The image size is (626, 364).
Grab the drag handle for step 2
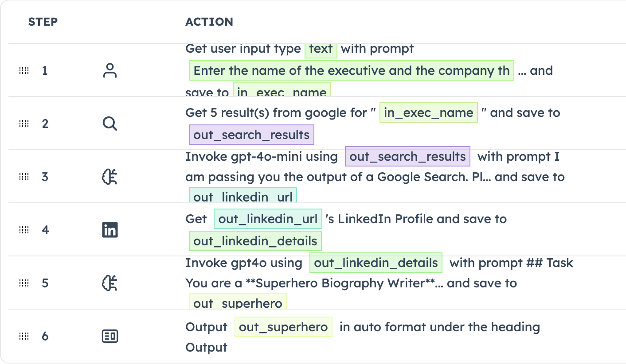click(x=24, y=124)
